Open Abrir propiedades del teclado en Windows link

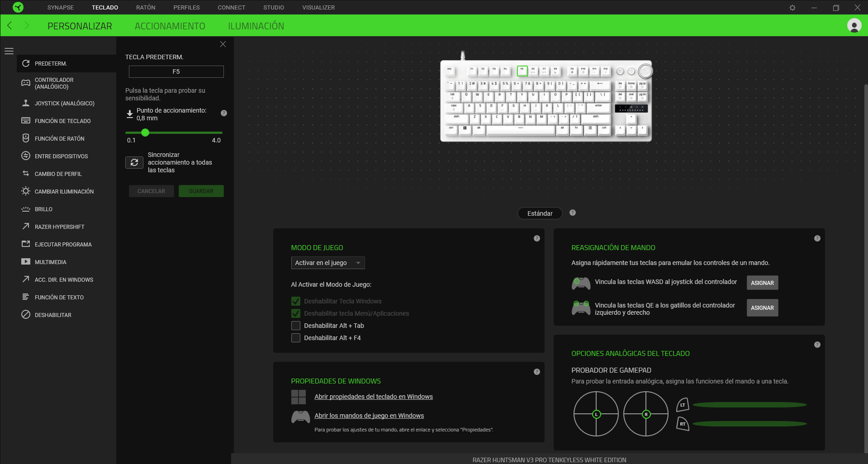point(373,397)
